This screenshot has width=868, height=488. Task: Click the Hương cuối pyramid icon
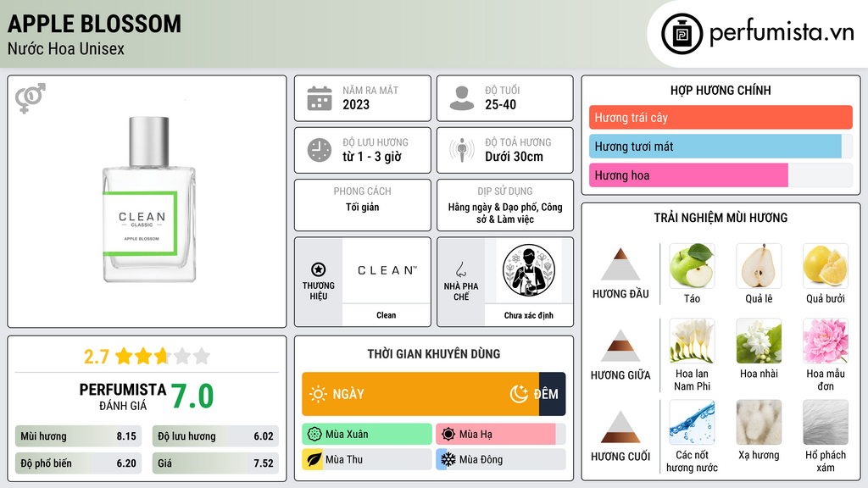click(x=620, y=427)
